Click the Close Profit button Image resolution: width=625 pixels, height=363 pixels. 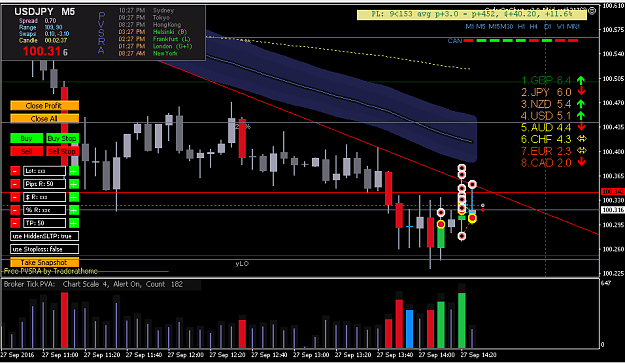tap(44, 106)
